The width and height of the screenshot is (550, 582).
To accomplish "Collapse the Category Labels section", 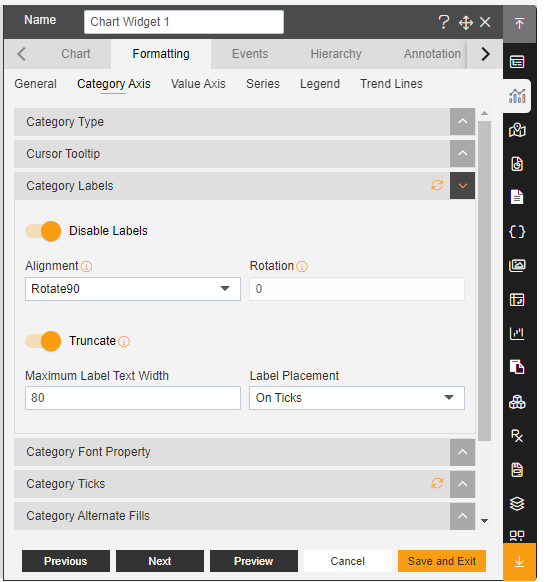I will tap(462, 186).
